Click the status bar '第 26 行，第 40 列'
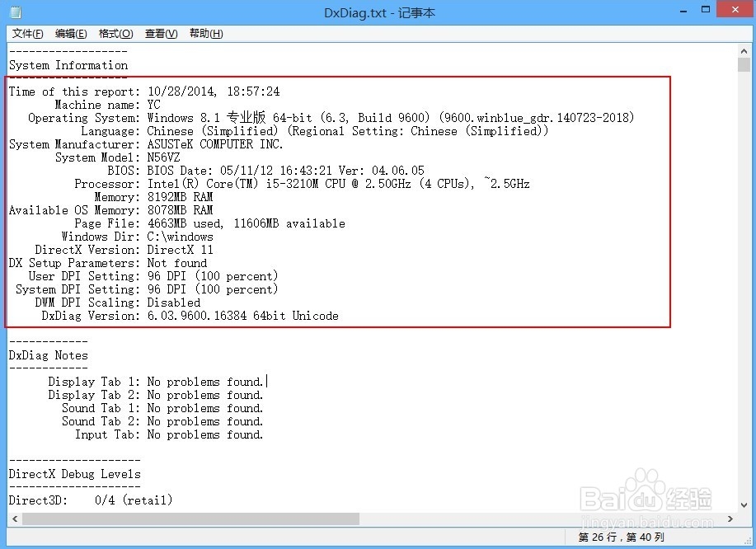 (x=621, y=537)
